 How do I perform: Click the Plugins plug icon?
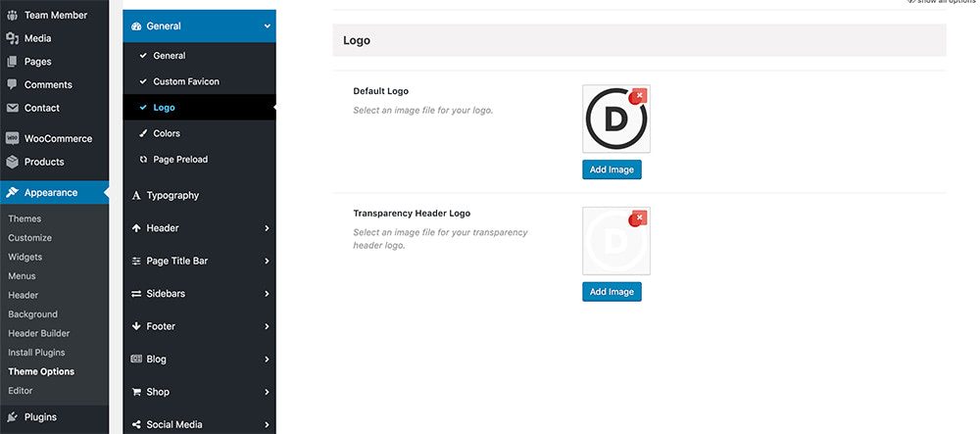click(12, 417)
